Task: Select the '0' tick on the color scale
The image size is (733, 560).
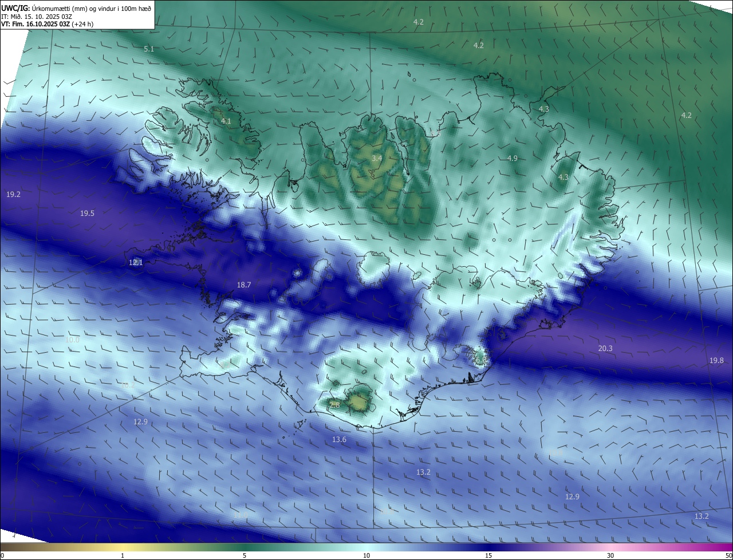Action: 2,556
